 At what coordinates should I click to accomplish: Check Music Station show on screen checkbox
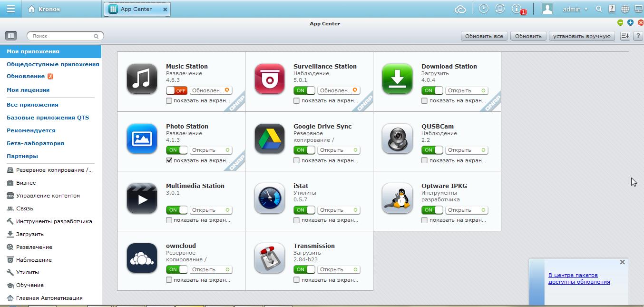click(x=169, y=100)
